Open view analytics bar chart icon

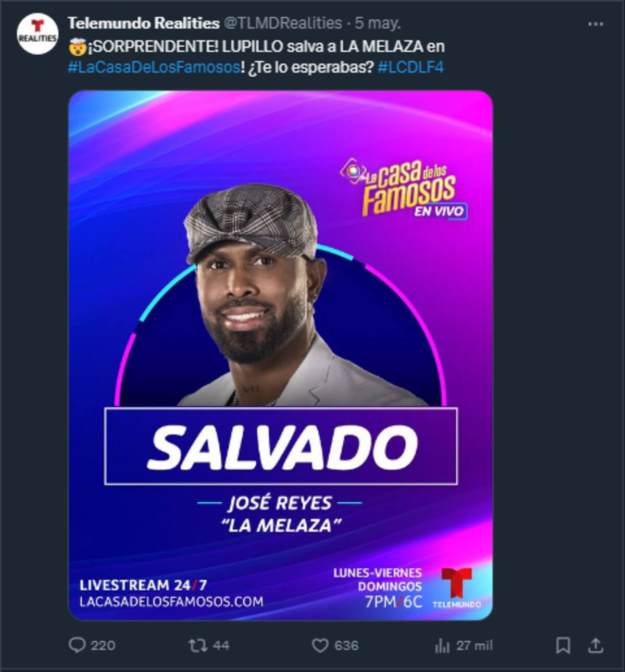(442, 646)
